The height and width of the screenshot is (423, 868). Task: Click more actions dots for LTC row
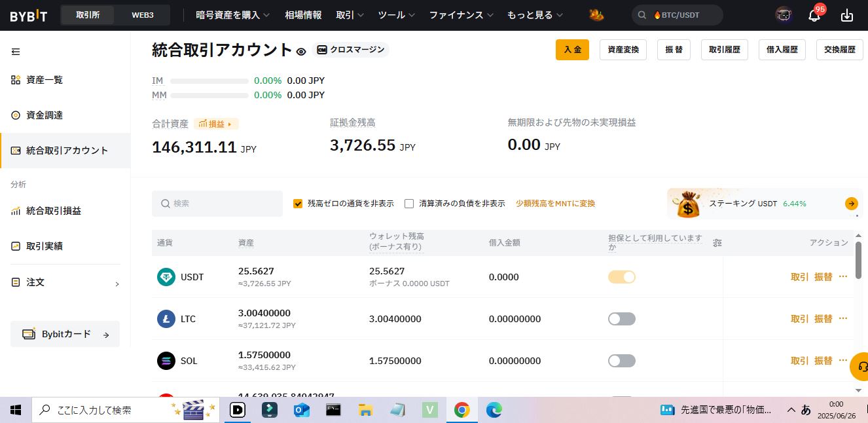[x=843, y=318]
